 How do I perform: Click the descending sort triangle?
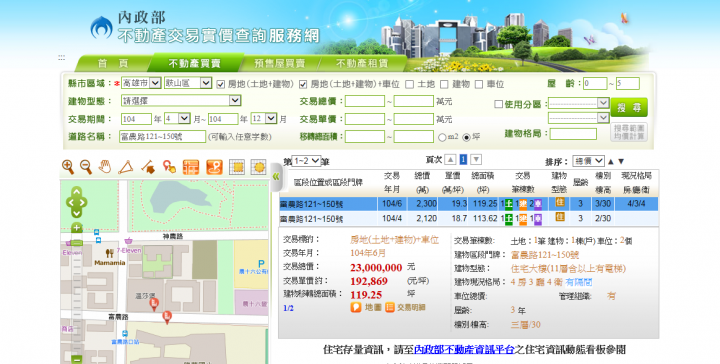pyautogui.click(x=621, y=162)
